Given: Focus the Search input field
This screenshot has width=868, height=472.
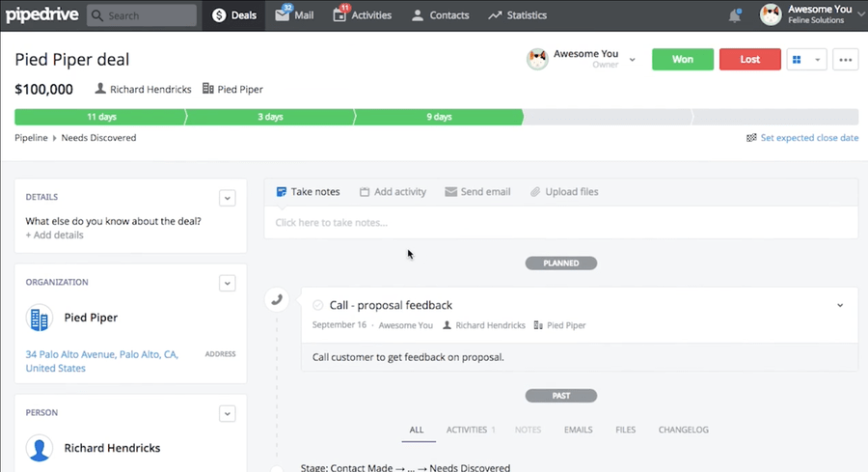Looking at the screenshot, I should [x=142, y=15].
